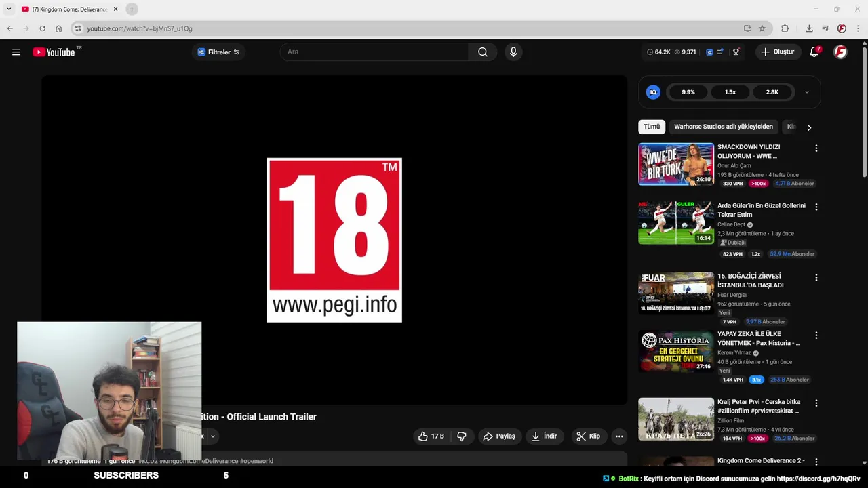The width and height of the screenshot is (868, 488).
Task: Expand the channel subscribe dropdown chevron
Action: (x=212, y=436)
